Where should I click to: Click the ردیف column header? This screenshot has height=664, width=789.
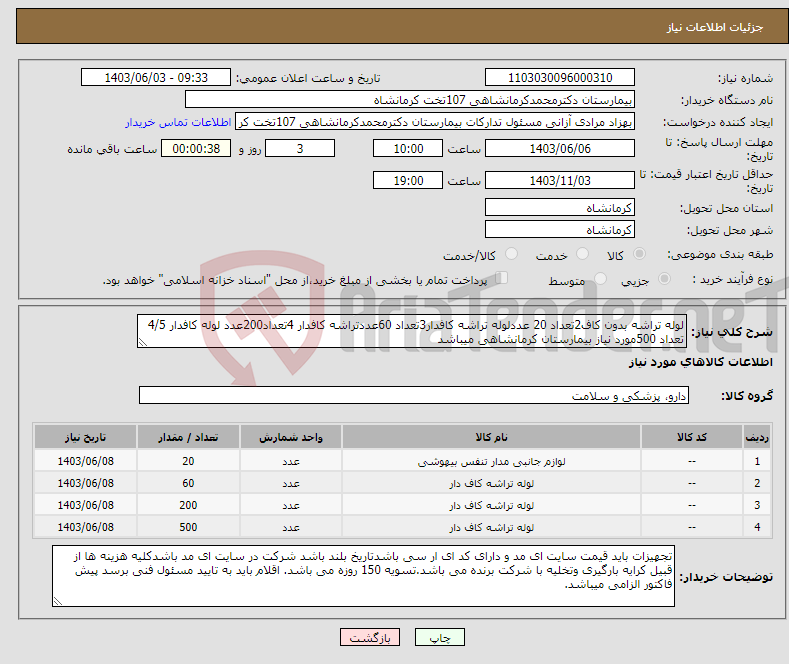click(757, 437)
